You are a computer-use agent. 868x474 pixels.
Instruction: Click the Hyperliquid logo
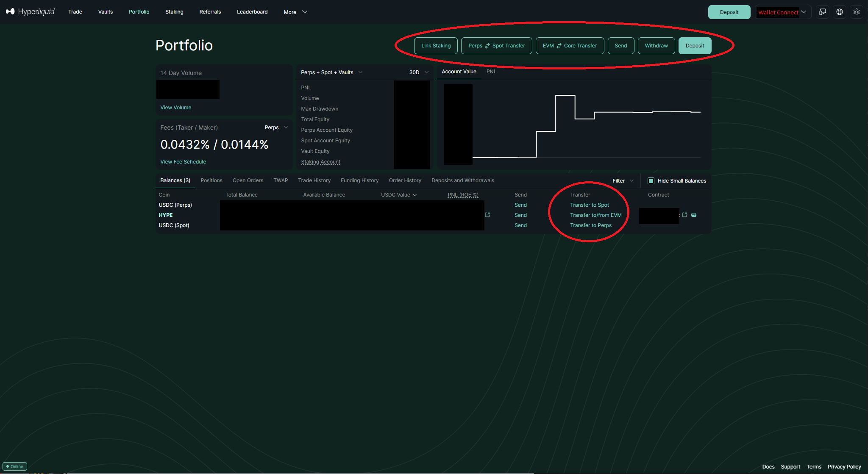click(30, 11)
